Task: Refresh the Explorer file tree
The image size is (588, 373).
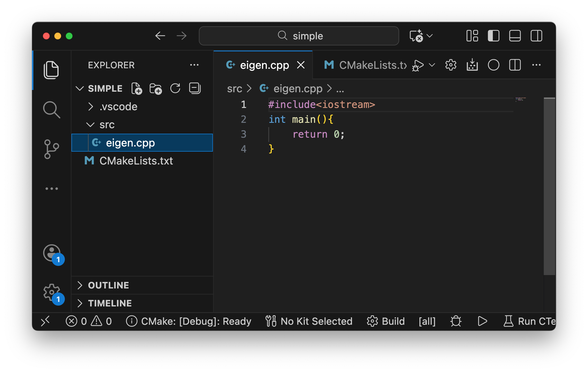Action: coord(175,89)
